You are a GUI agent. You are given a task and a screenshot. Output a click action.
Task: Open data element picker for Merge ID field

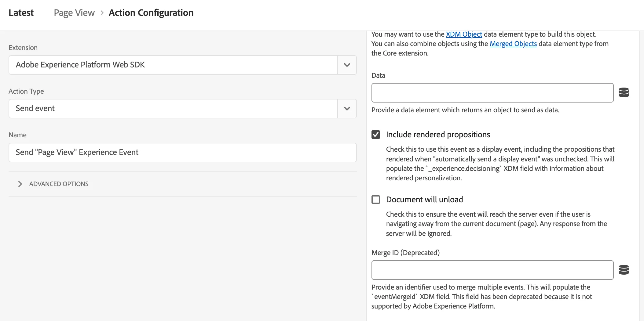[x=624, y=270]
